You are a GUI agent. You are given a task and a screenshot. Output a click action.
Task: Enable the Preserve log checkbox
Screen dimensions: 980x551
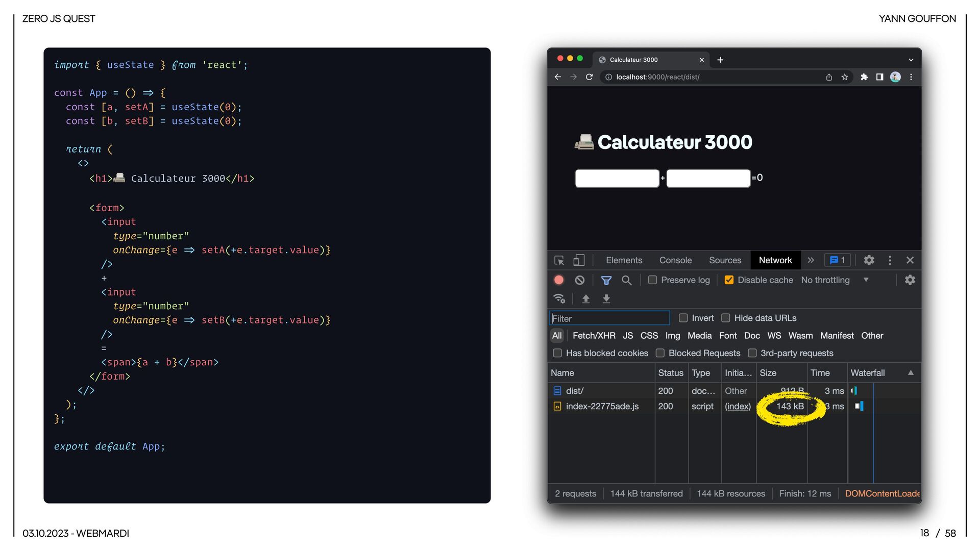click(652, 280)
